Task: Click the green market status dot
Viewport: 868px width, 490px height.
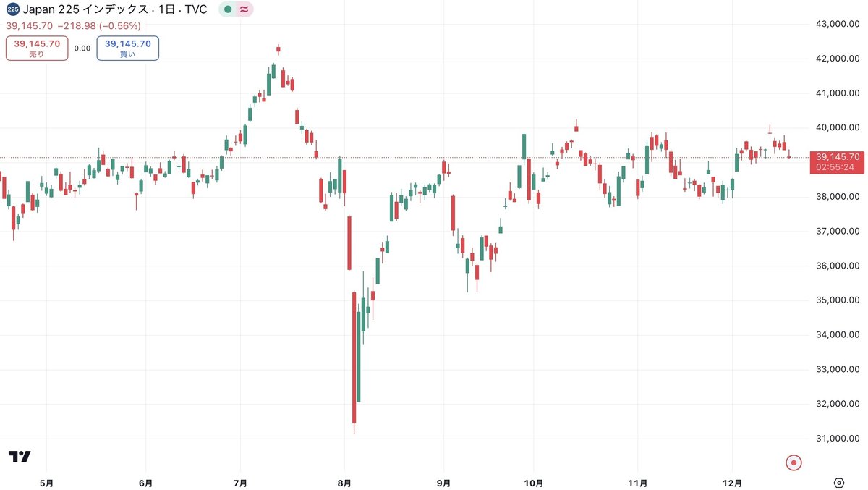Action: [228, 10]
